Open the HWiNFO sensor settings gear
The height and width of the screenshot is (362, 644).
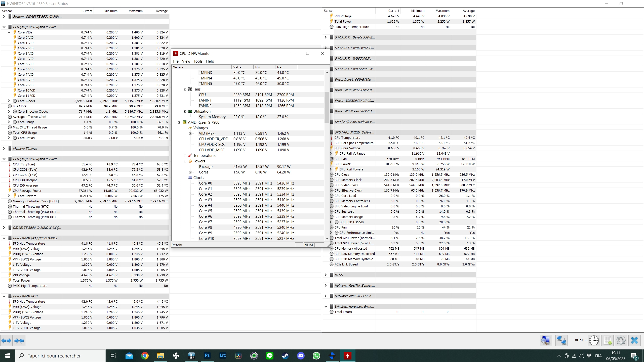coord(621,340)
